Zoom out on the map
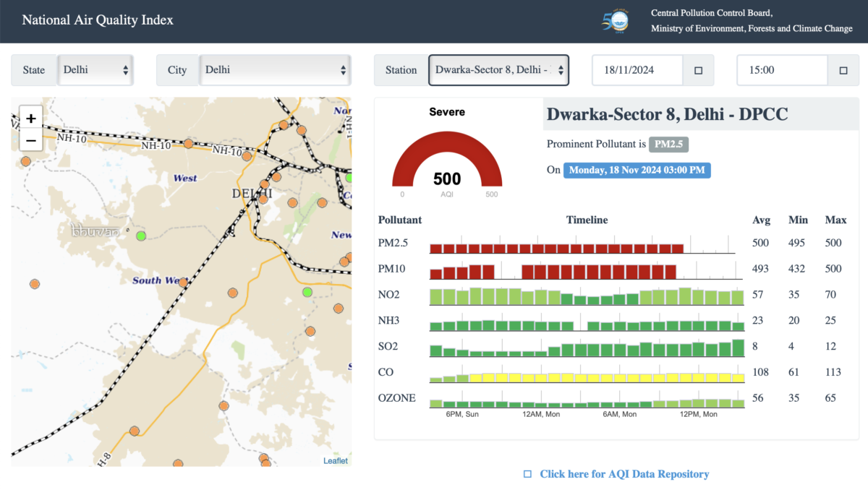This screenshot has height=495, width=868. 31,140
